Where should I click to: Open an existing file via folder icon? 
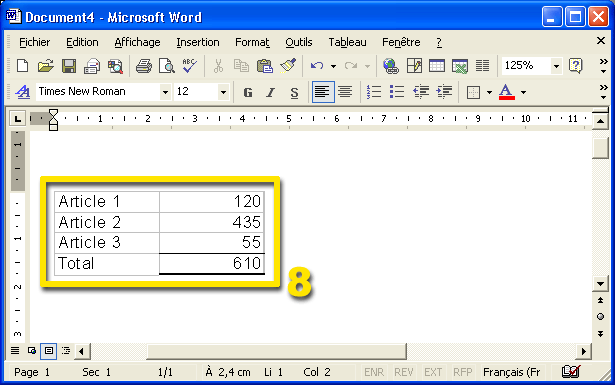45,66
